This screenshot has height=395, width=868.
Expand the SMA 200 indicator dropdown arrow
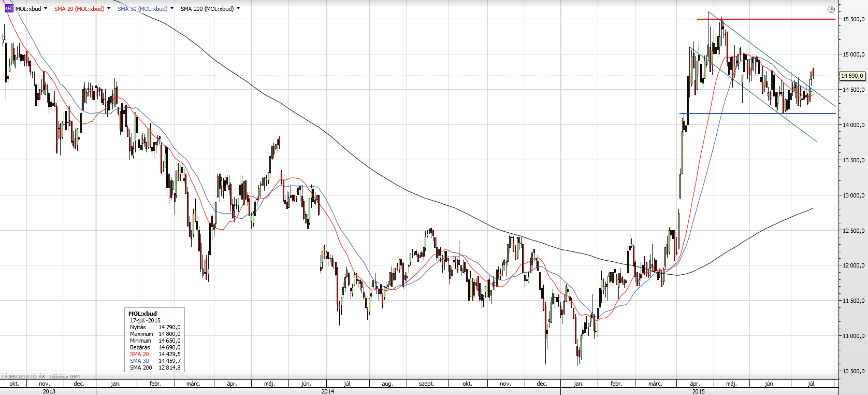(x=238, y=8)
